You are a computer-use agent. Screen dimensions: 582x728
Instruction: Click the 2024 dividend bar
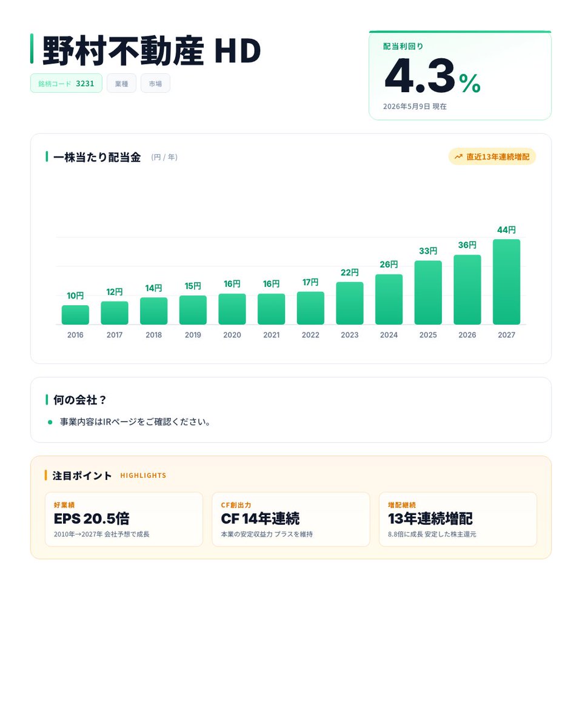(x=389, y=299)
